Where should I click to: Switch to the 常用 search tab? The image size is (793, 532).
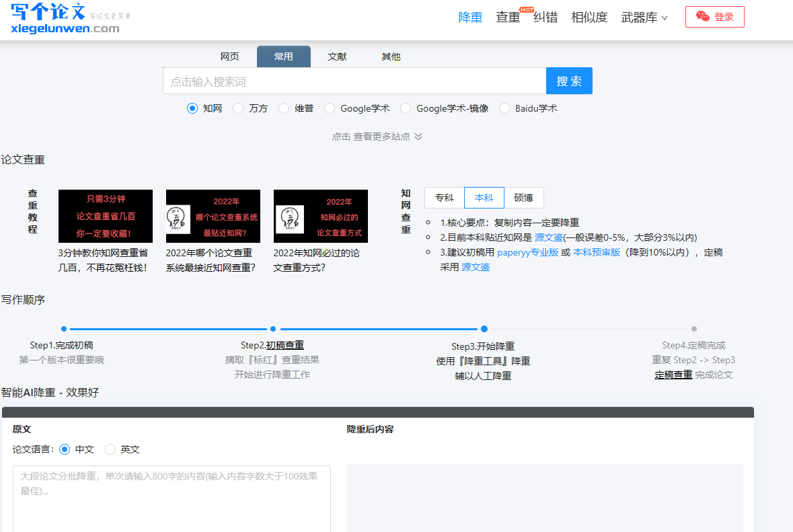tap(284, 56)
